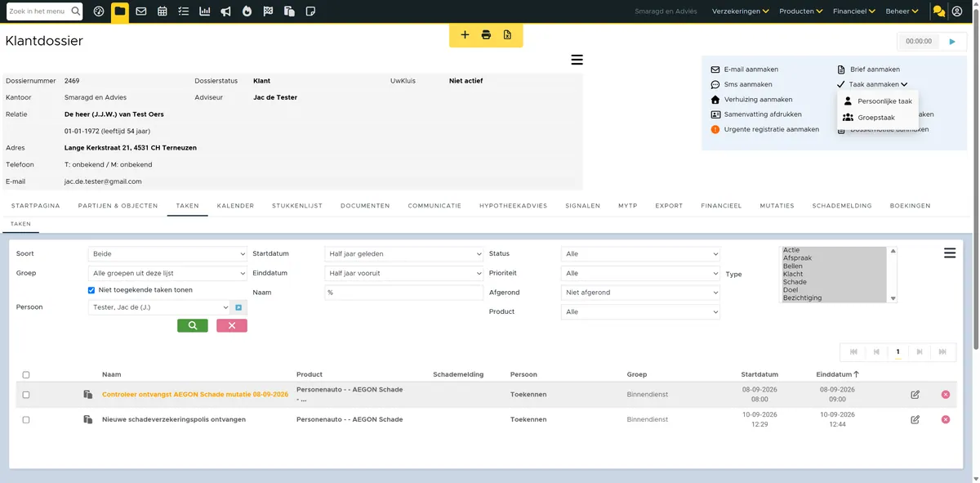The image size is (980, 483).
Task: Toggle 'Niet toegekende taken tonen' checkbox
Action: pyautogui.click(x=91, y=290)
